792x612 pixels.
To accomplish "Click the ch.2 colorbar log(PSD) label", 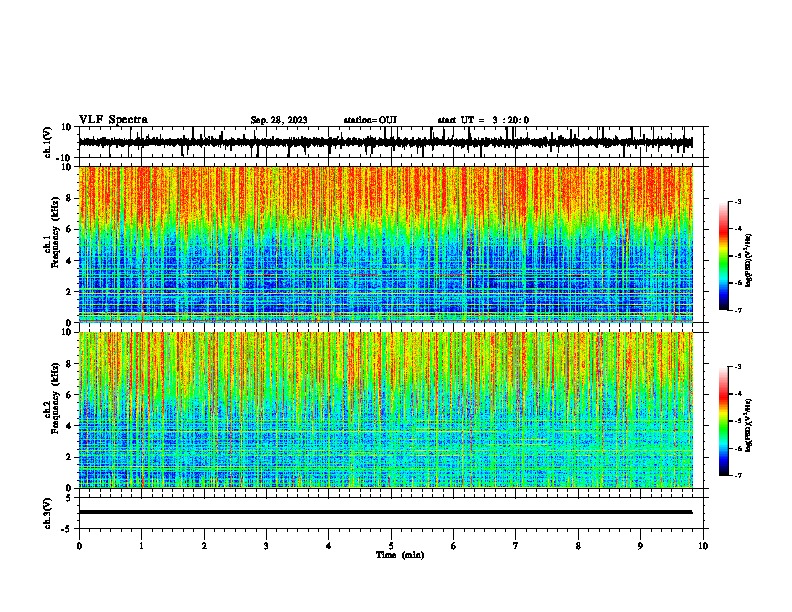I will pyautogui.click(x=749, y=425).
